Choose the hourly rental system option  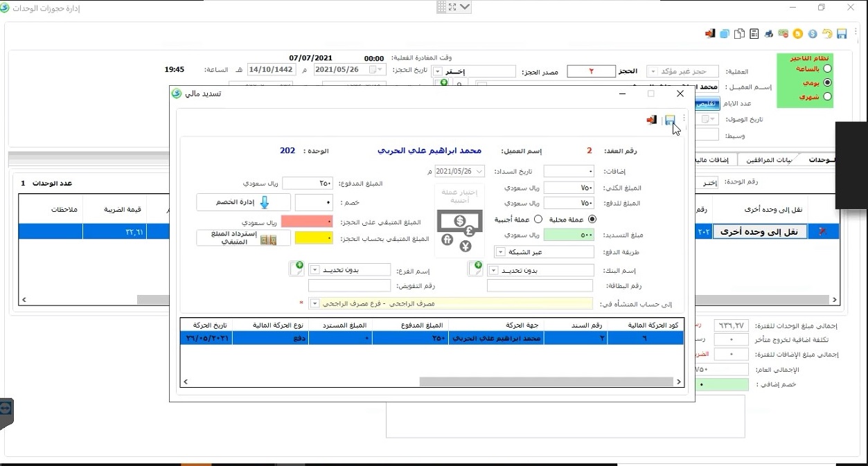[x=827, y=69]
